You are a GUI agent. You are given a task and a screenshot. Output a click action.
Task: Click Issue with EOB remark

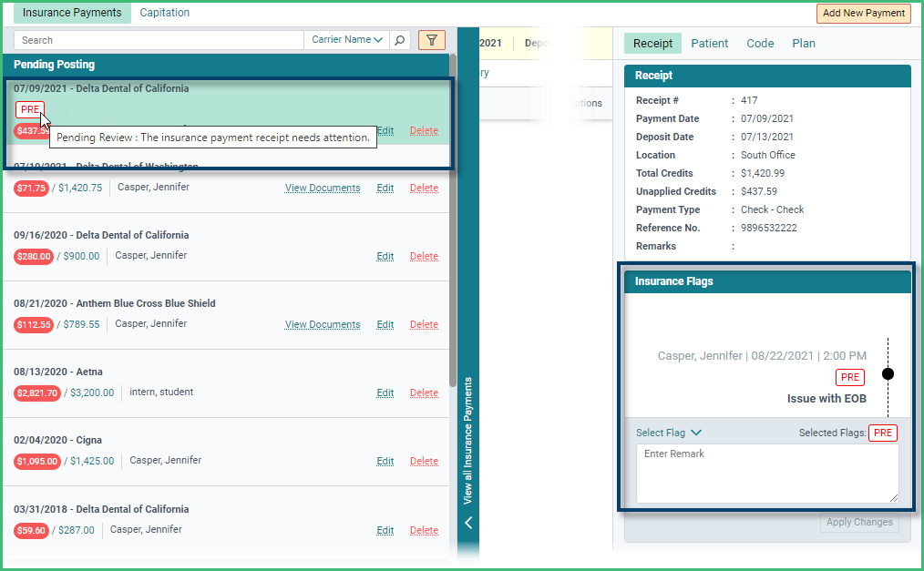point(826,399)
